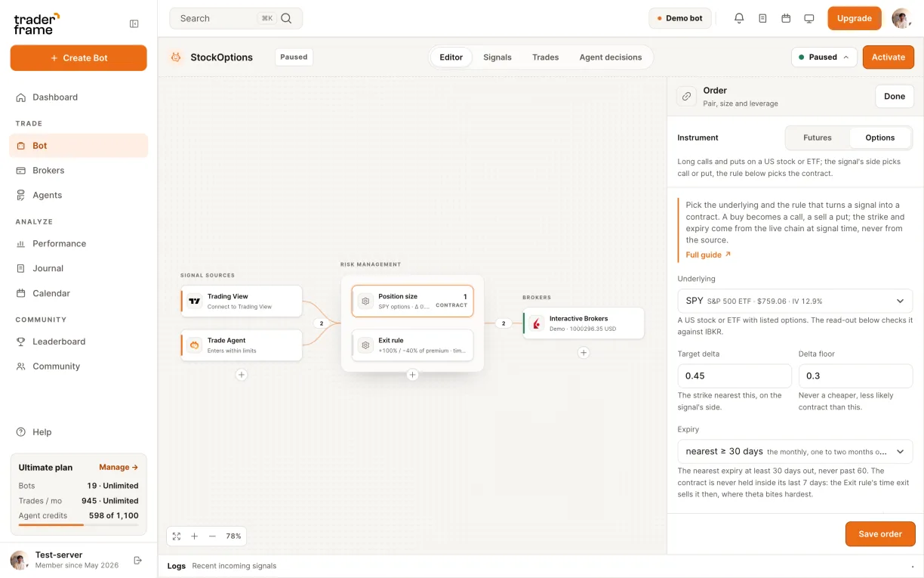The width and height of the screenshot is (924, 578).
Task: Select the Futures instrument option
Action: [818, 138]
